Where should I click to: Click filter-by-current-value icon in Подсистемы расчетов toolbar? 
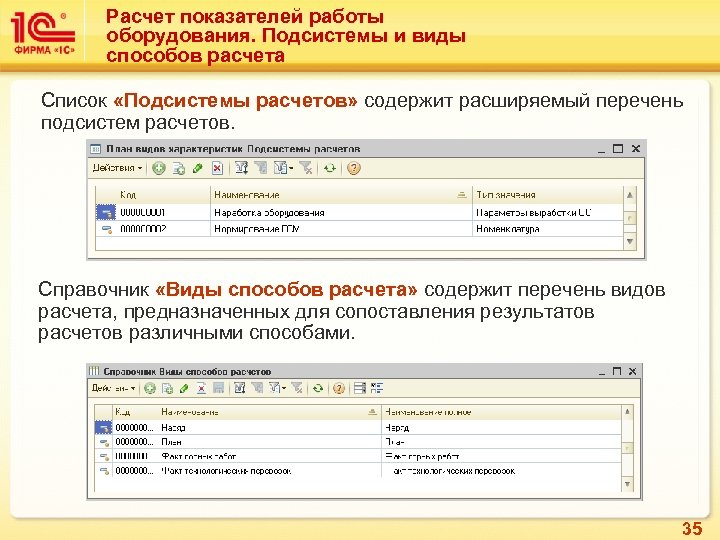coord(261,168)
